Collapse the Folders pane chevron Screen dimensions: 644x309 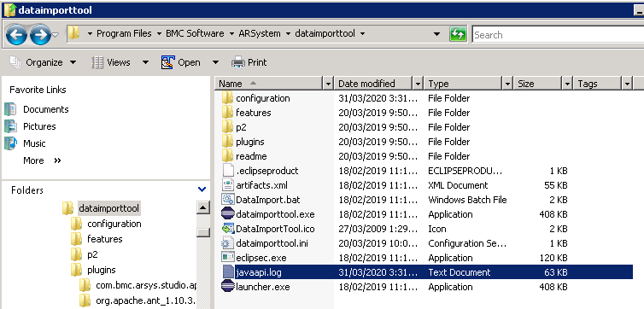point(202,189)
